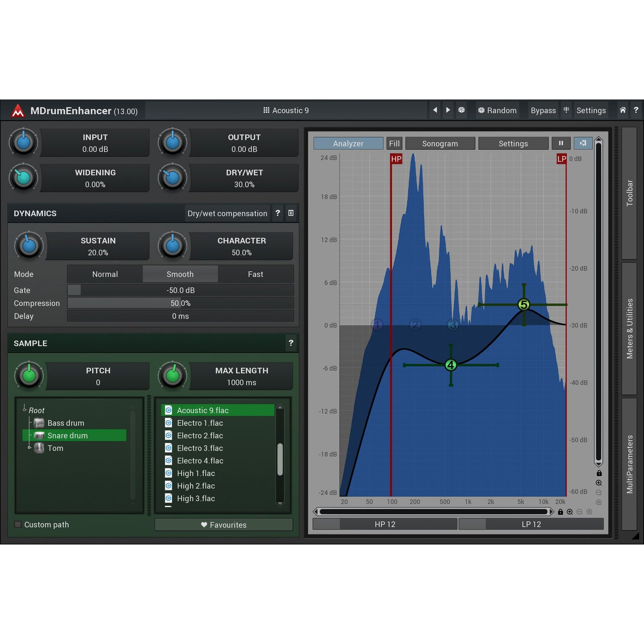Click the previous preset arrow icon

pyautogui.click(x=435, y=110)
